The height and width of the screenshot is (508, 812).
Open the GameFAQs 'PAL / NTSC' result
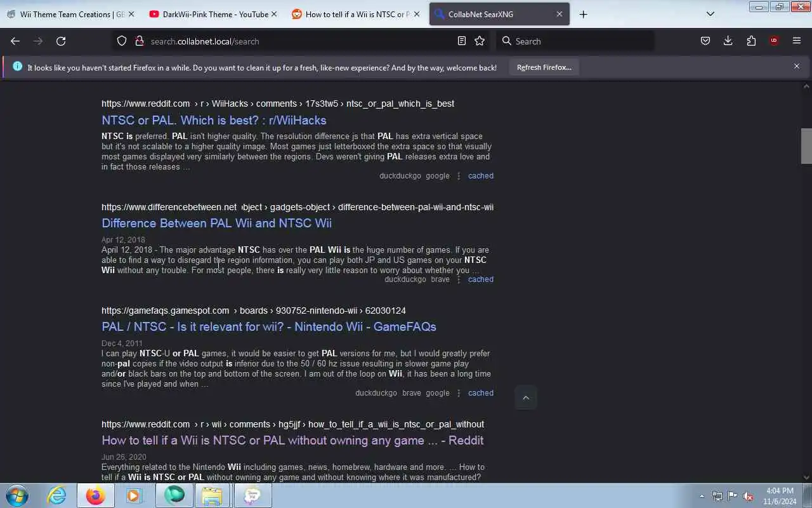(x=269, y=326)
